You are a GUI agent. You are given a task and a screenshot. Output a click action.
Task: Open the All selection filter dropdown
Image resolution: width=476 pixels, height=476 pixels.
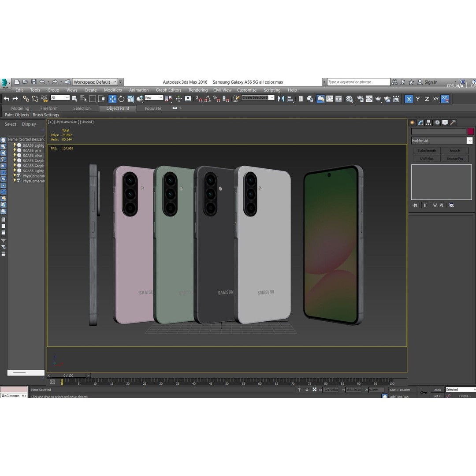pyautogui.click(x=60, y=98)
